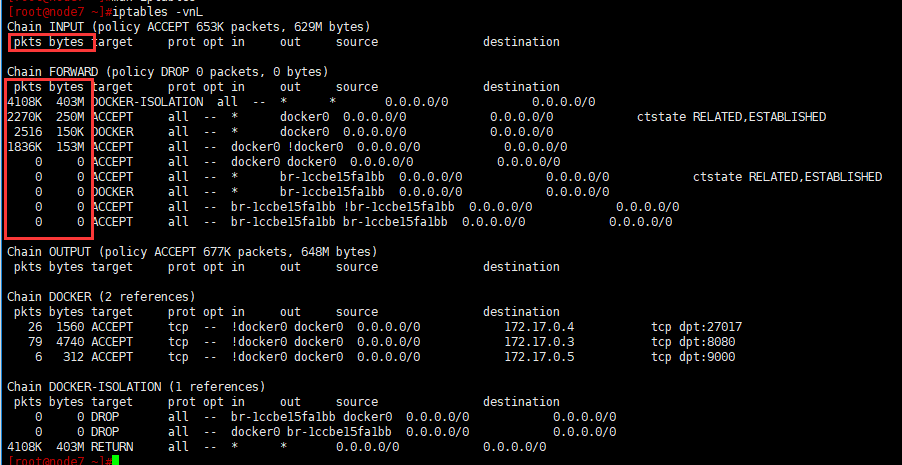
Task: Click the 'Chain DOCKER (2 references)' heading
Action: (x=101, y=297)
